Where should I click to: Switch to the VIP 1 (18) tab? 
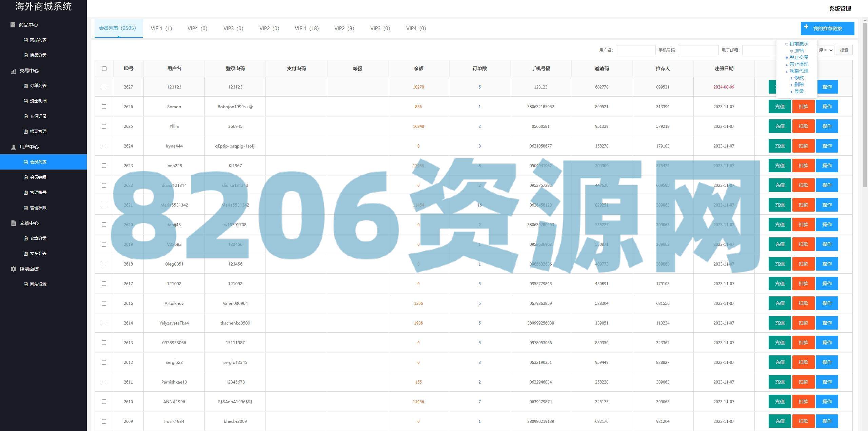(x=307, y=28)
